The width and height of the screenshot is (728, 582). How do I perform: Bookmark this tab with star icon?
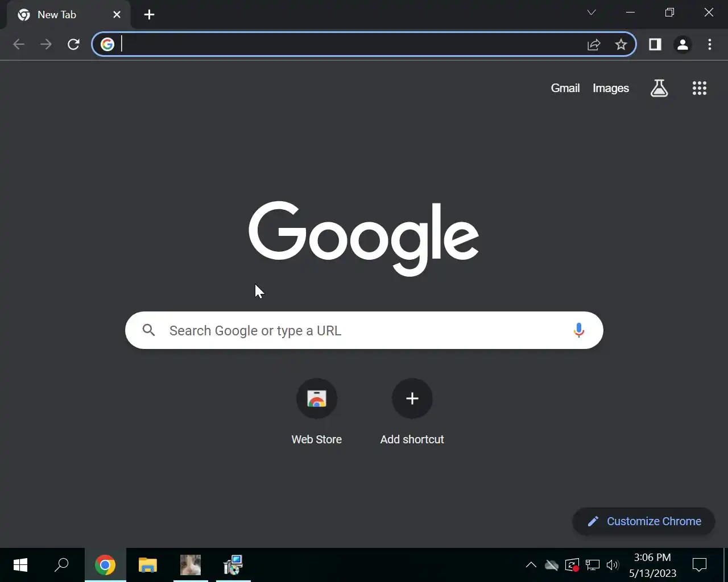pyautogui.click(x=621, y=44)
